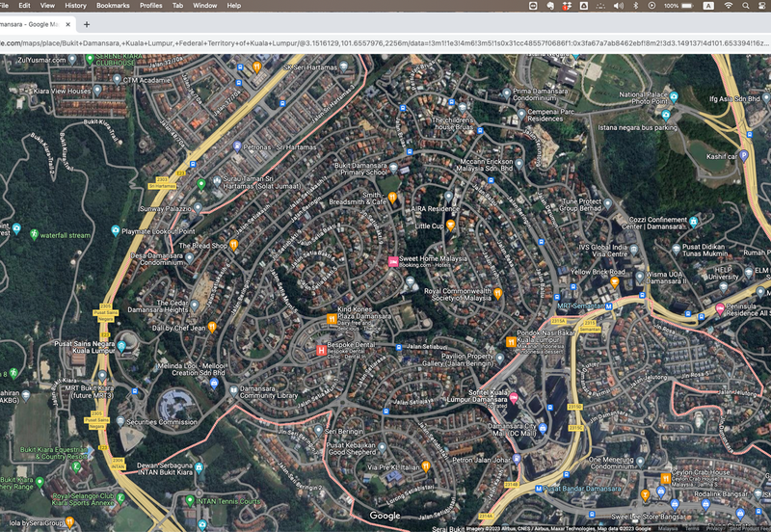Image resolution: width=771 pixels, height=532 pixels.
Task: Select the Playmate Lookout Point camera pin
Action: (114, 231)
